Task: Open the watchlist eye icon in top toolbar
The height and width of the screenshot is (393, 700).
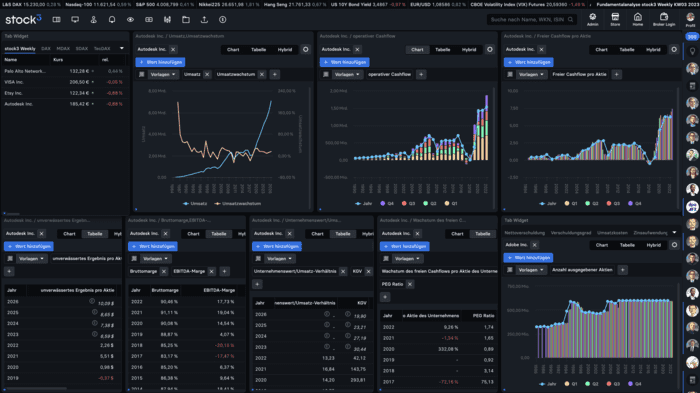Action: (x=130, y=20)
